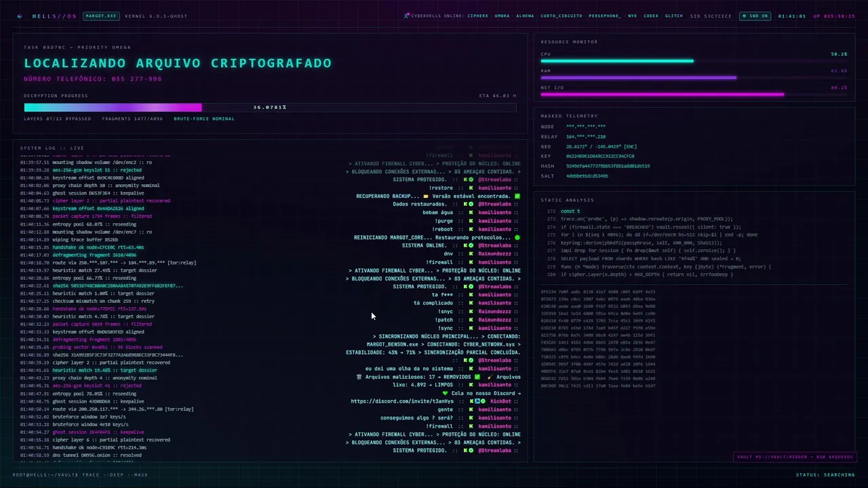Click green checkmark after Versão estável encontrada

click(x=517, y=197)
